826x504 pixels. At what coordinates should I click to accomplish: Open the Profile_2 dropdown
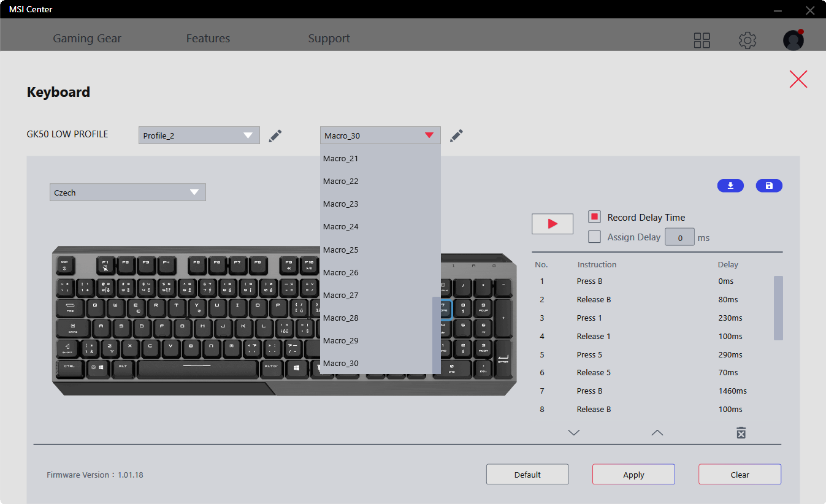pos(199,136)
